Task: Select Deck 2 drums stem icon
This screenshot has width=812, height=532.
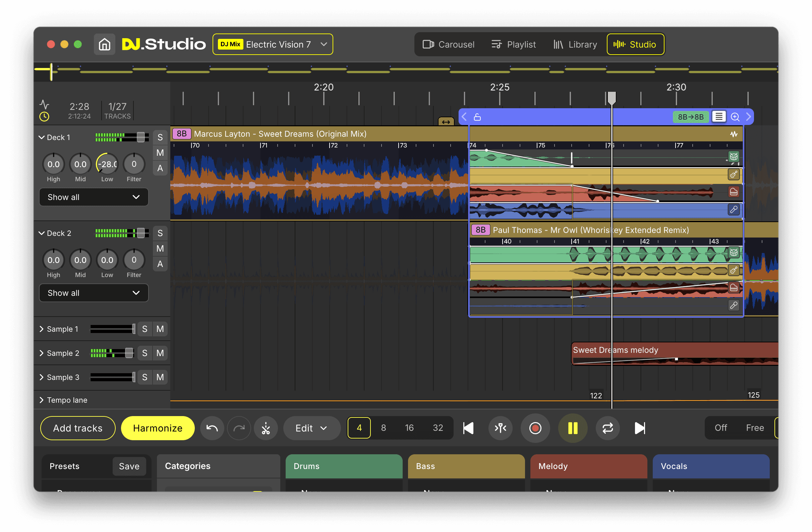Action: click(x=734, y=253)
